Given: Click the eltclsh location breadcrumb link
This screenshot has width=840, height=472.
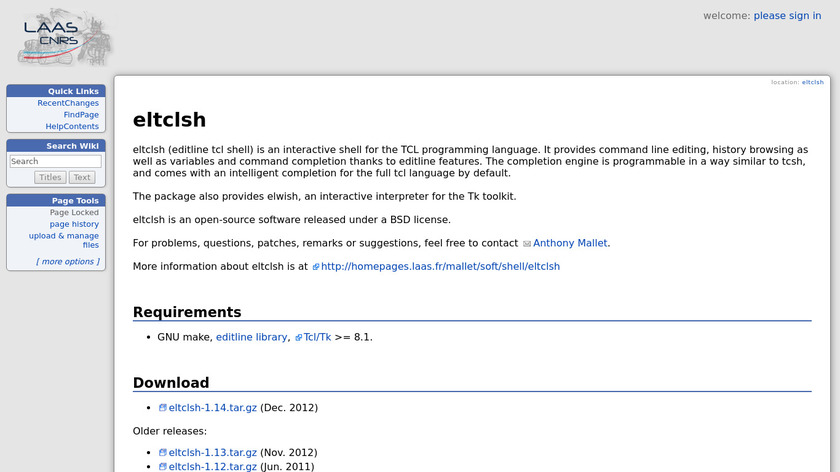Looking at the screenshot, I should 813,82.
